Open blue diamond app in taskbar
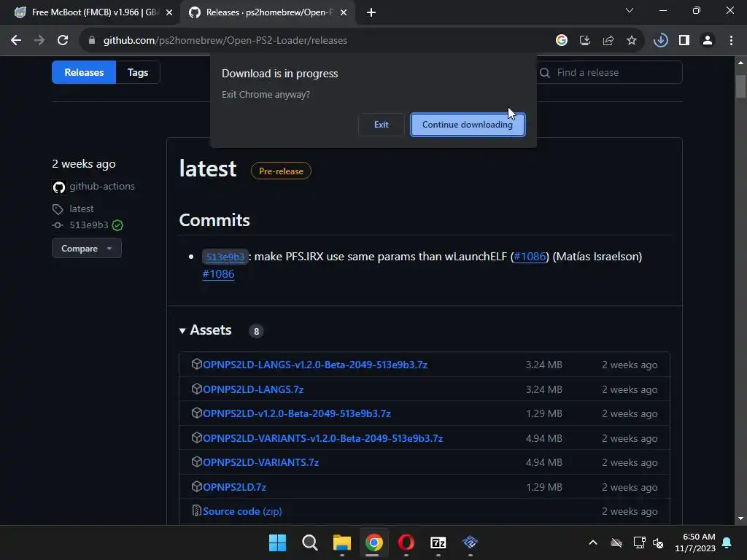The height and width of the screenshot is (560, 747). click(x=471, y=542)
